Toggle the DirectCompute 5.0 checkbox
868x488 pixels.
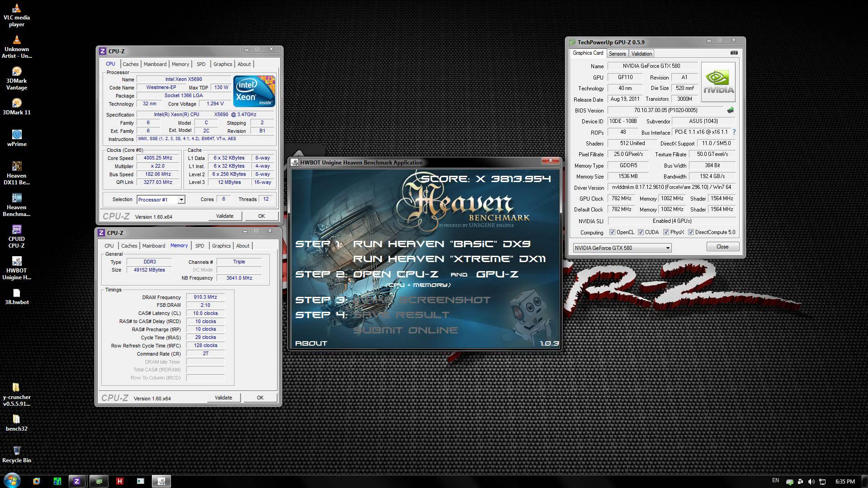[x=691, y=232]
